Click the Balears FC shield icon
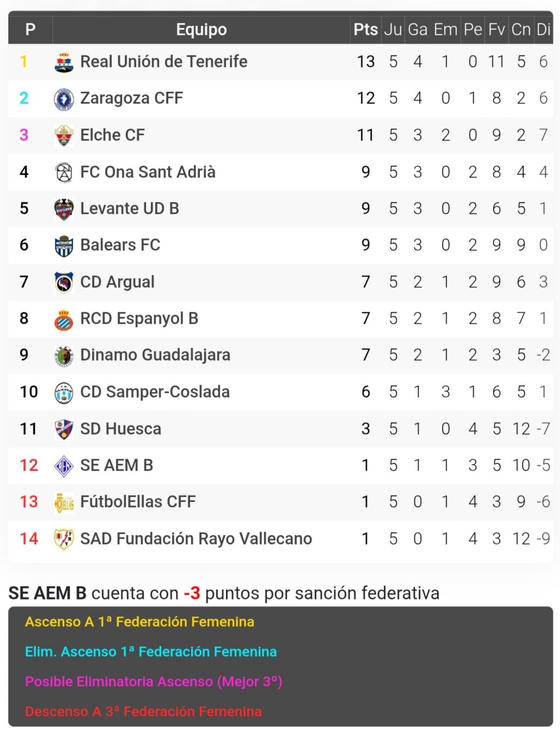 (64, 246)
